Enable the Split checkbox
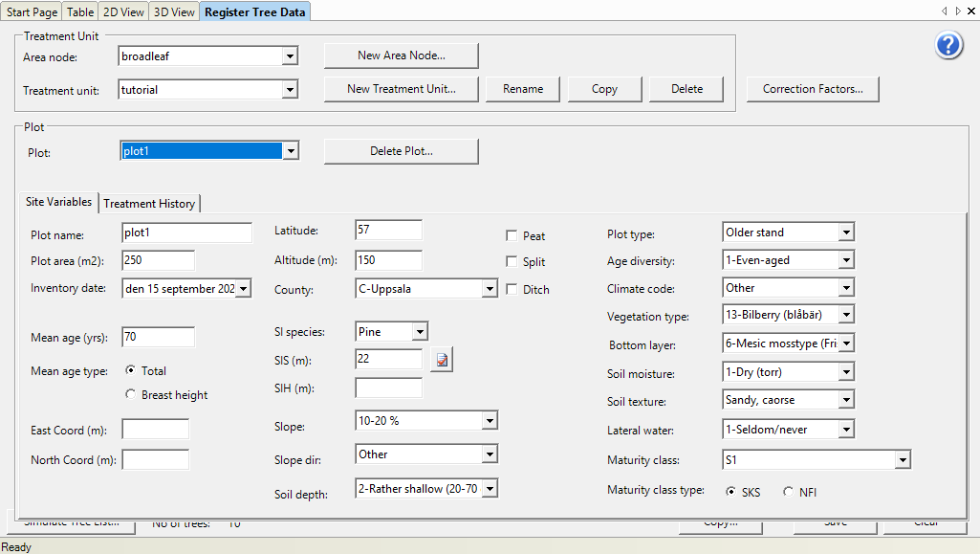This screenshot has height=554, width=980. pyautogui.click(x=512, y=261)
